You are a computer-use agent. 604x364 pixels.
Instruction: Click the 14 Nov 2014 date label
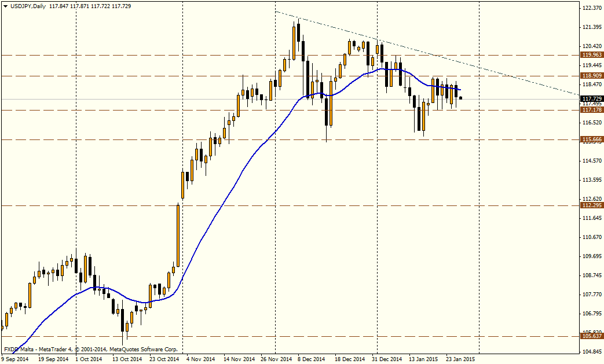[240, 359]
